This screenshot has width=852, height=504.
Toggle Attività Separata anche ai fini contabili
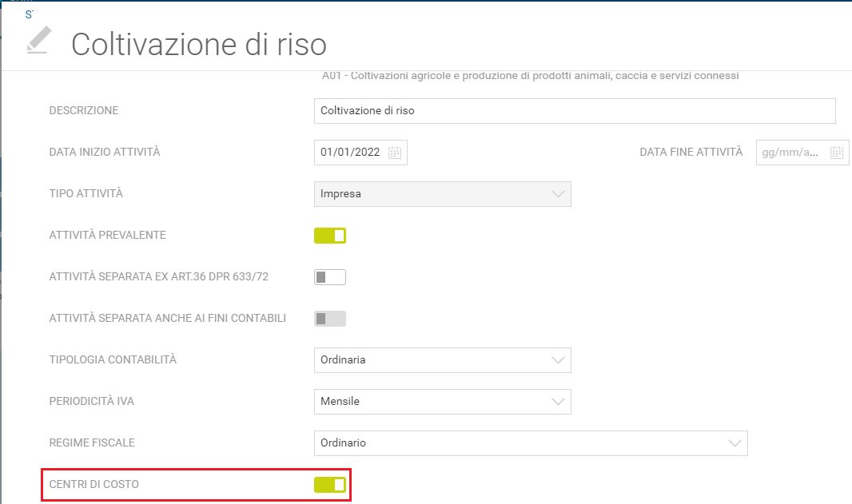pos(330,319)
